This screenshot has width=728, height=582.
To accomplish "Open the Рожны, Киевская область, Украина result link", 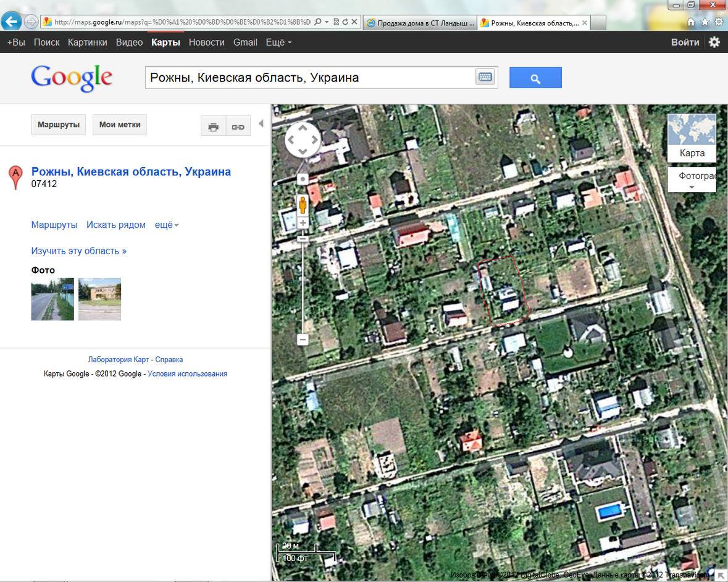I will pos(131,172).
